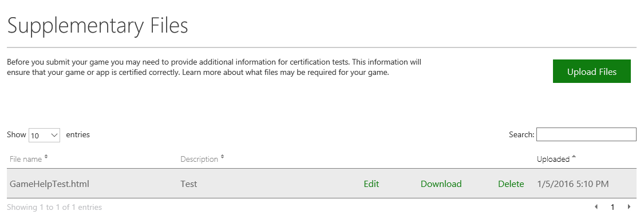This screenshot has height=219, width=644.
Task: Toggle the sort arrows beside Description
Action: pos(222,157)
